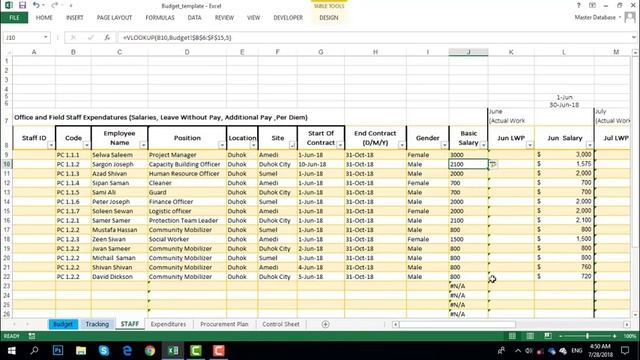The image size is (640, 360).
Task: Click the zoom in plus button
Action: [x=614, y=336]
